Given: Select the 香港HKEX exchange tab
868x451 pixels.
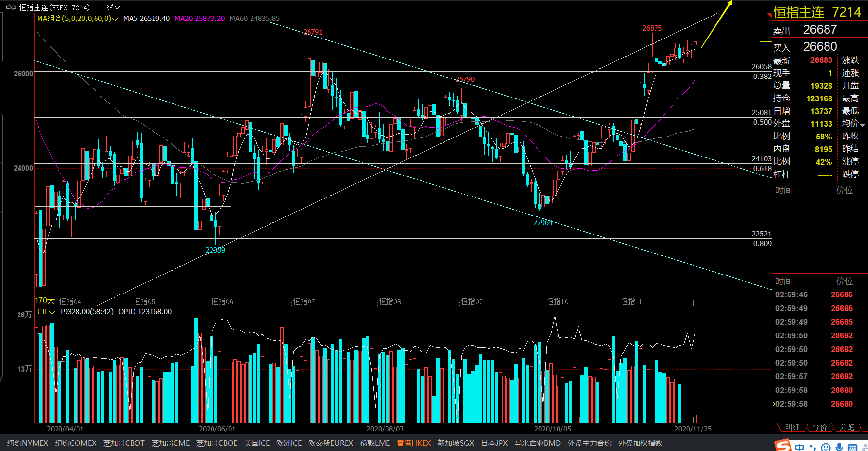Looking at the screenshot, I should coord(414,443).
